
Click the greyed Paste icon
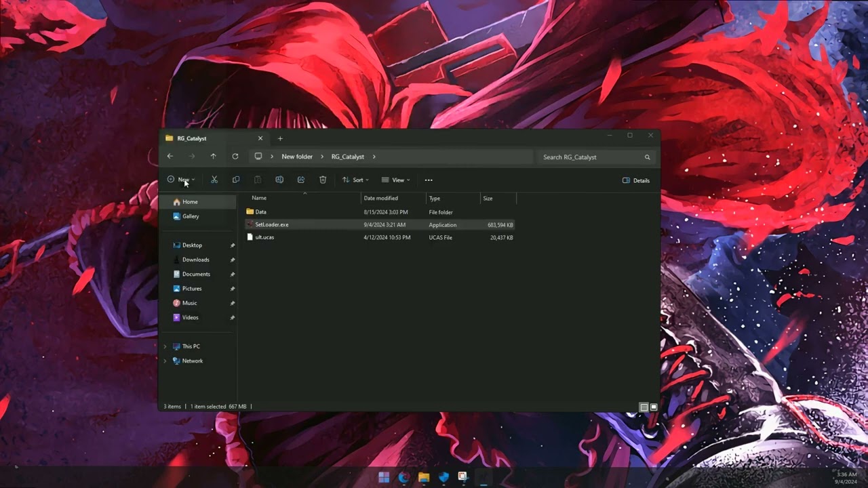pyautogui.click(x=258, y=180)
